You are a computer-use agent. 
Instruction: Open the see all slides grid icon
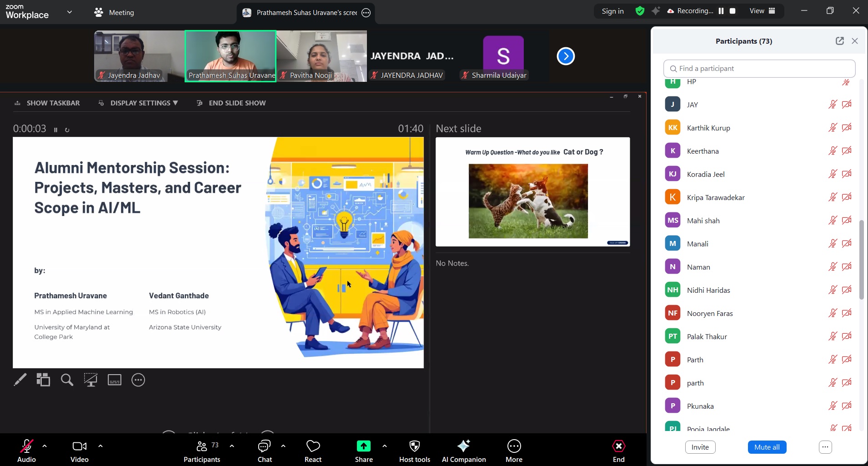43,380
